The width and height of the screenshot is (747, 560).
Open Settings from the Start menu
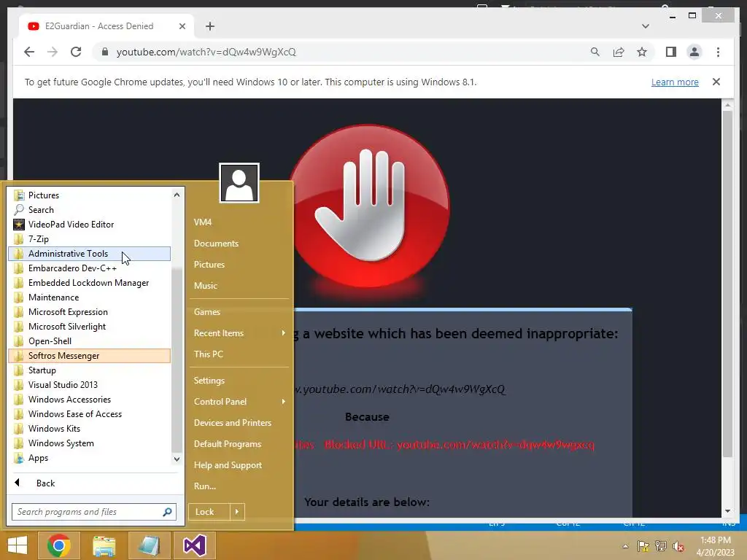[x=209, y=381]
